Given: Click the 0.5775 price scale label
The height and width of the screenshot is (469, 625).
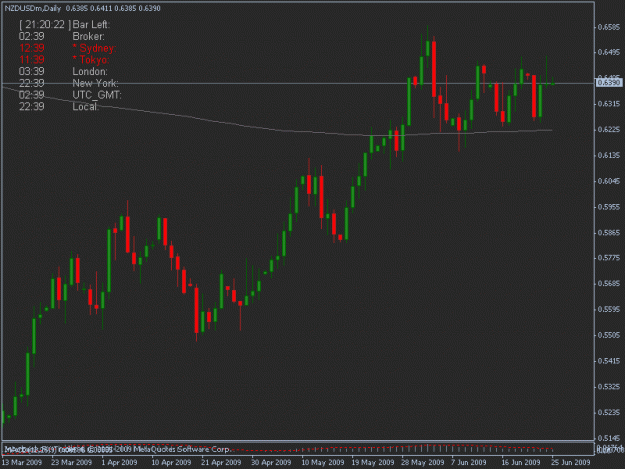Looking at the screenshot, I should pyautogui.click(x=609, y=258).
